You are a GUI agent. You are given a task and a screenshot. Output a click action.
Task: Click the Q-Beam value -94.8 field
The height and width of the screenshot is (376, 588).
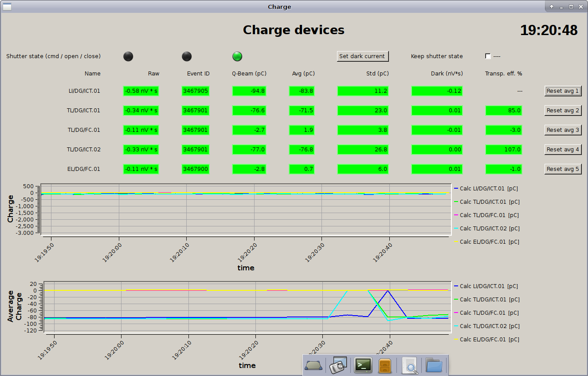click(249, 91)
